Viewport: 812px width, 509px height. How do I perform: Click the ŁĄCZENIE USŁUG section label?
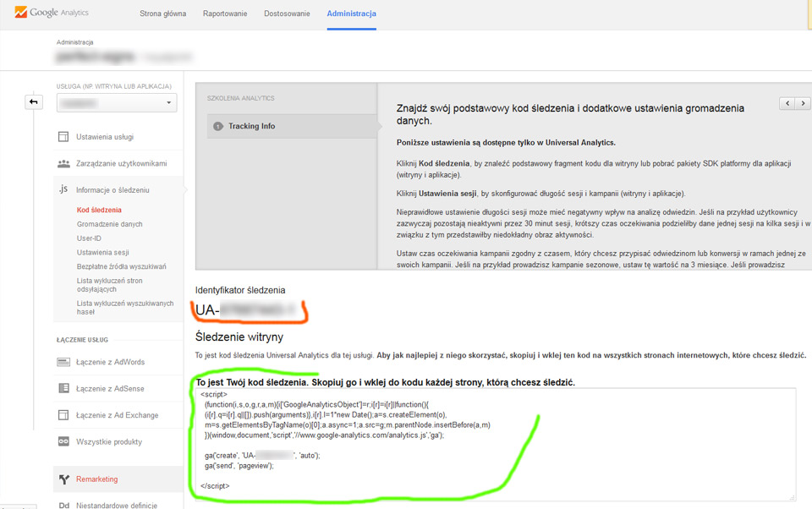[82, 340]
